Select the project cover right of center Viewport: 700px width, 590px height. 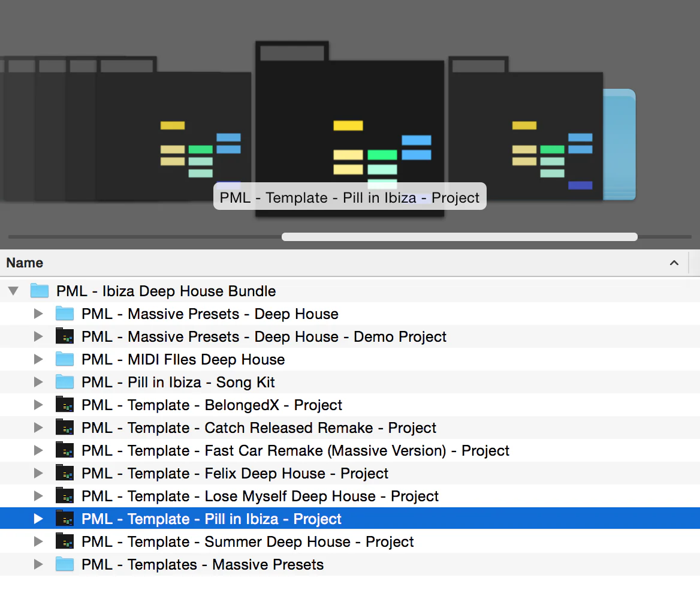526,128
